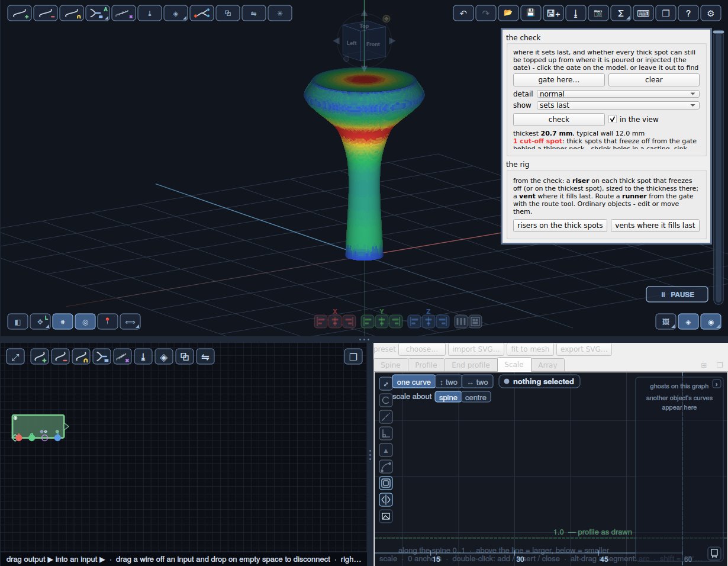The width and height of the screenshot is (728, 566).
Task: Click the save-as floppy with plus icon
Action: pos(553,13)
